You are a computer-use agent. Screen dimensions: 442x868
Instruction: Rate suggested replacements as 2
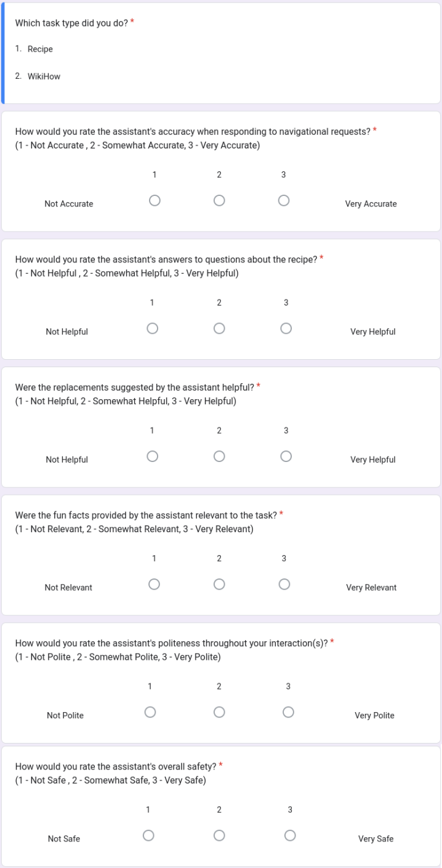219,456
